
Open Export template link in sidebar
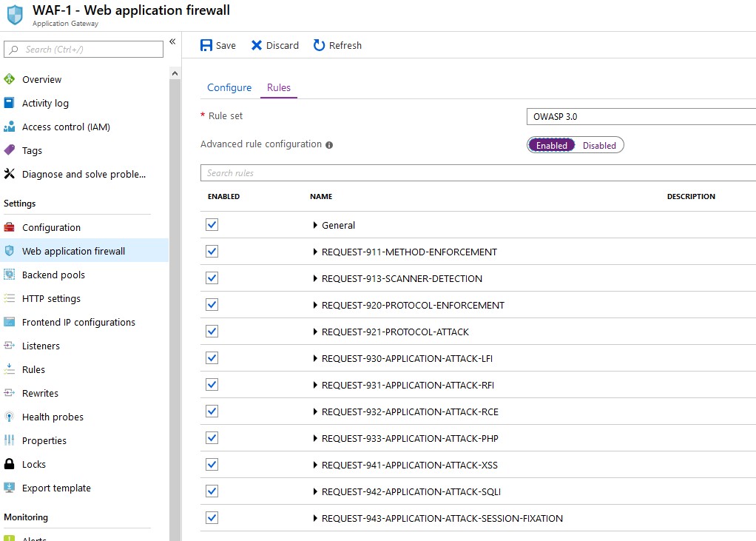coord(56,488)
